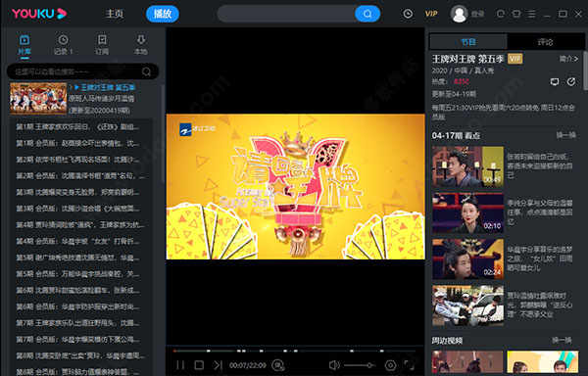Pause the video with the pause icon
The height and width of the screenshot is (376, 588).
180,365
